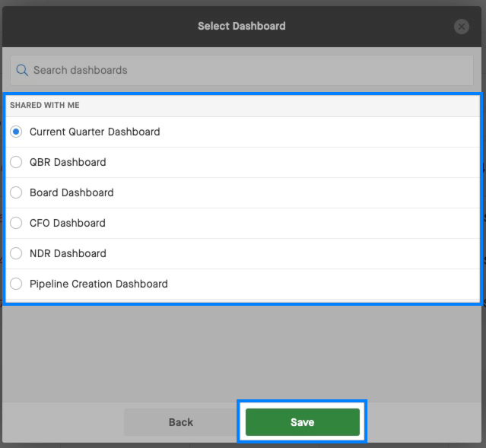Choose Pipeline Creation Dashboard radio button
The height and width of the screenshot is (448, 486).
[16, 284]
